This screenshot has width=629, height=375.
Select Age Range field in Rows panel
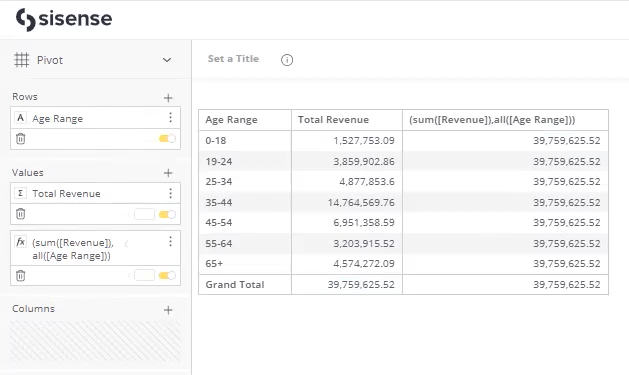point(57,119)
